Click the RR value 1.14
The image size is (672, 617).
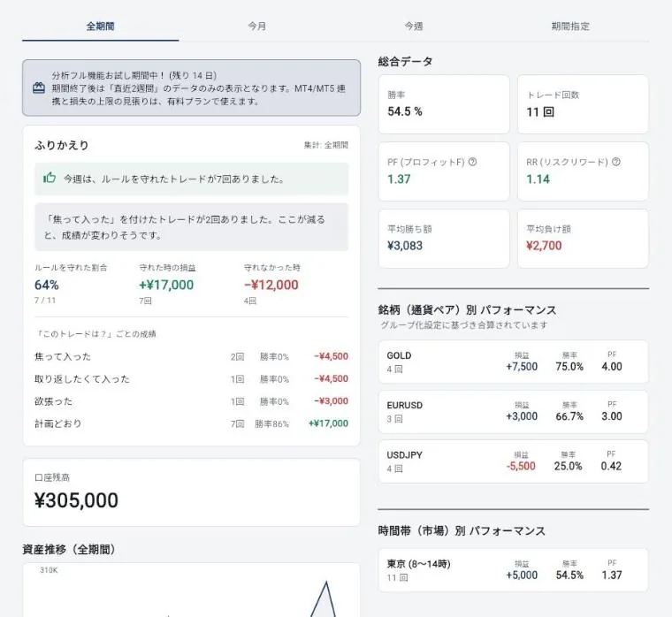pyautogui.click(x=538, y=179)
